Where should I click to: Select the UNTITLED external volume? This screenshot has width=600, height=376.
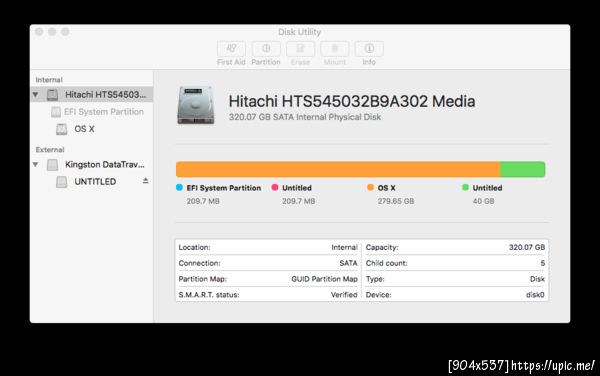click(x=92, y=182)
